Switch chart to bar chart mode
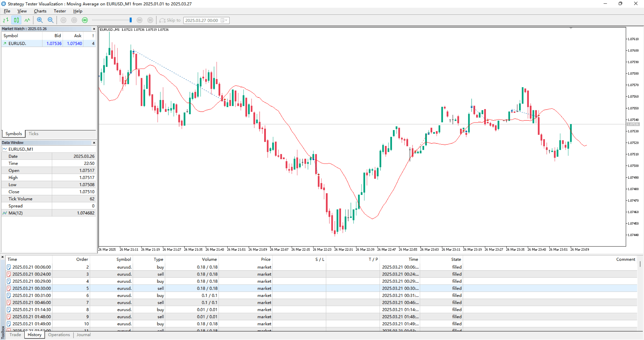The height and width of the screenshot is (340, 644). 6,20
